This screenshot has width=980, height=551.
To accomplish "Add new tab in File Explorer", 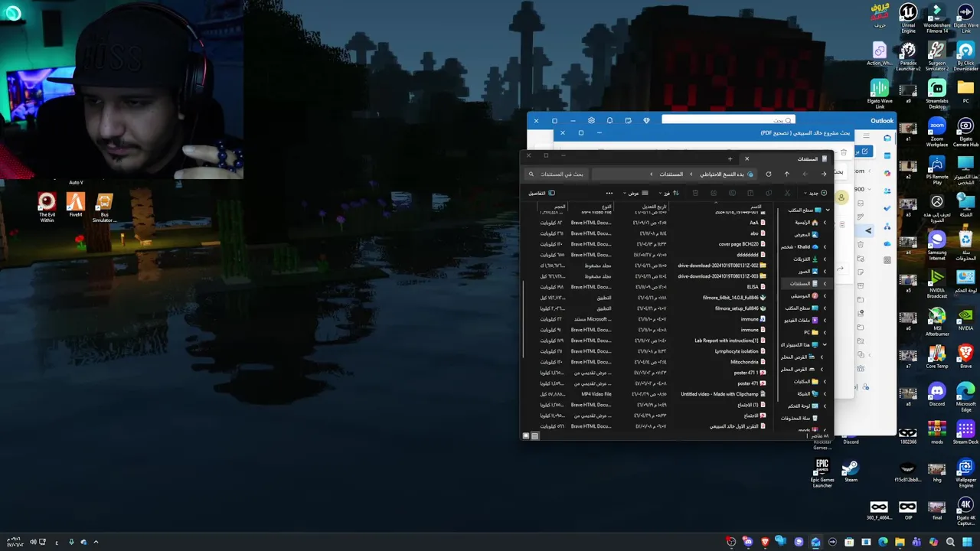I will (x=730, y=159).
